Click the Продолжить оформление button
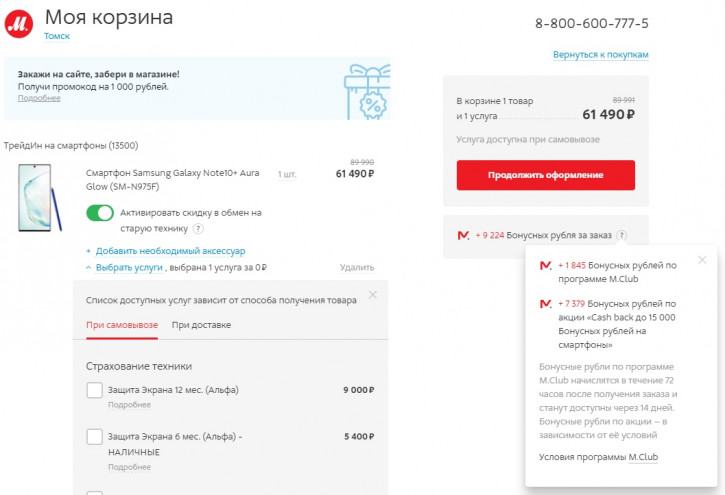The height and width of the screenshot is (495, 725). (546, 175)
